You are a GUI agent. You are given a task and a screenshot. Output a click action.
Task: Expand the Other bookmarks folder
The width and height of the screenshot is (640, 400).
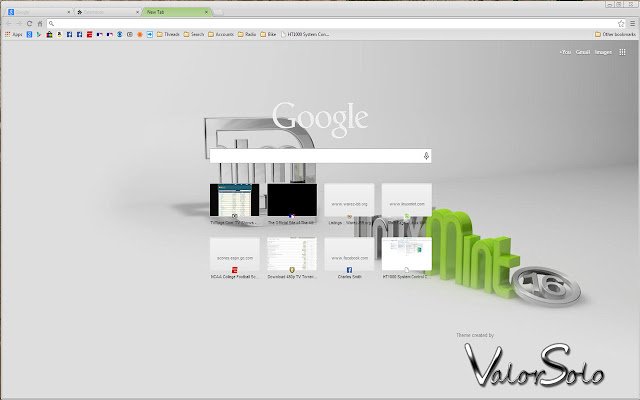[615, 35]
